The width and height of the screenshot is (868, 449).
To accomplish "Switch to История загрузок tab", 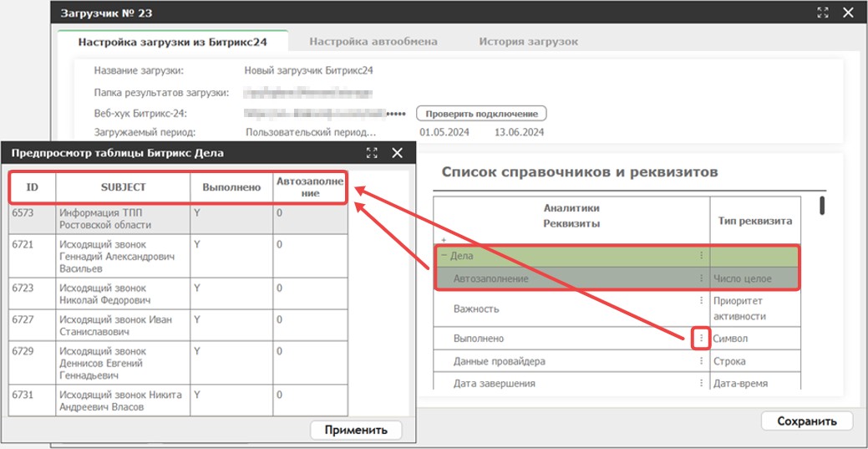I will pyautogui.click(x=529, y=42).
